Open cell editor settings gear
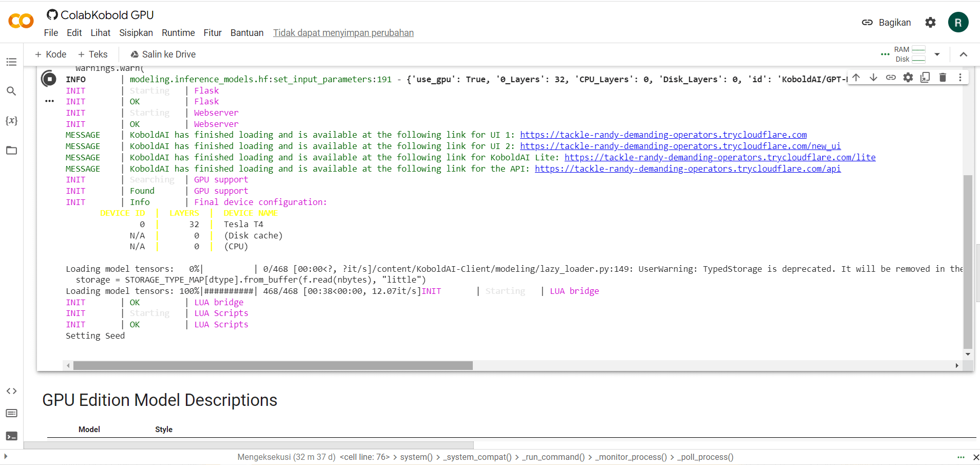The height and width of the screenshot is (465, 980). [x=908, y=78]
